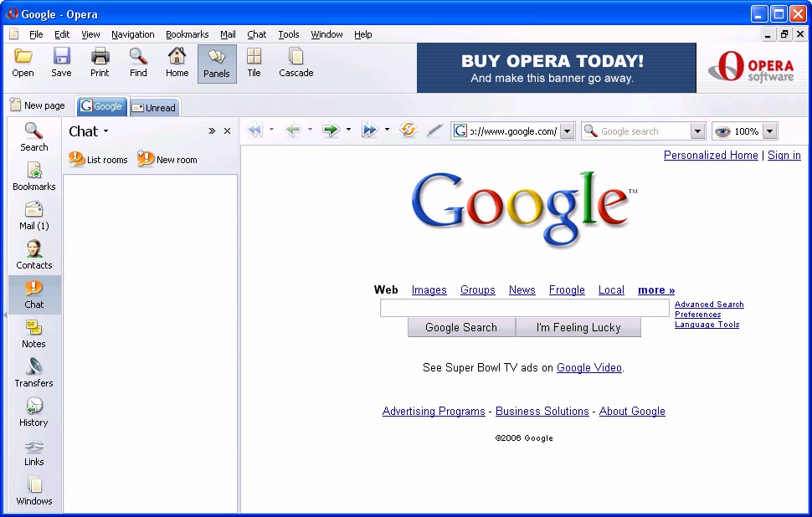
Task: Click the Google Search button
Action: tap(461, 328)
